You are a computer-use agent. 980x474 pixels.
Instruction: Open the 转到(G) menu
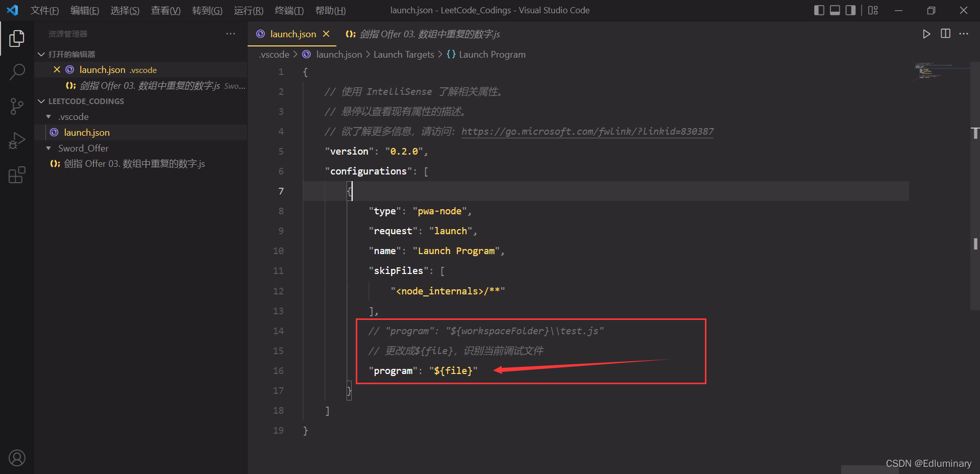207,10
